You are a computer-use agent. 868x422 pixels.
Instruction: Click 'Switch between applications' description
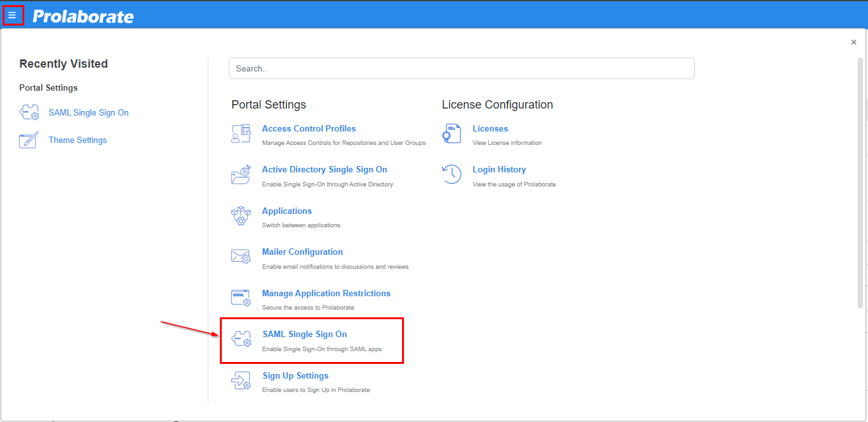[x=301, y=225]
